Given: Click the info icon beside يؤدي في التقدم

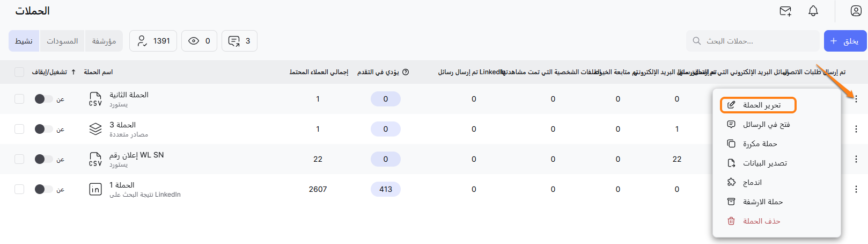Looking at the screenshot, I should click(x=406, y=72).
